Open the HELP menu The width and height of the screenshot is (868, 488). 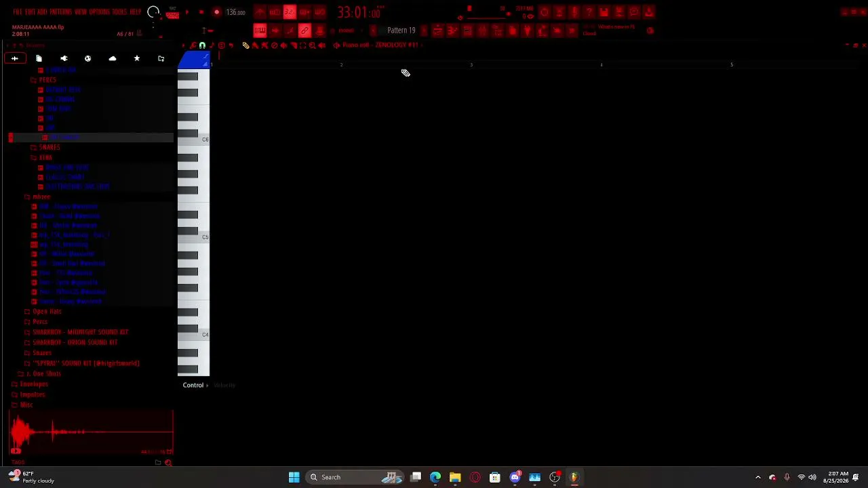136,12
